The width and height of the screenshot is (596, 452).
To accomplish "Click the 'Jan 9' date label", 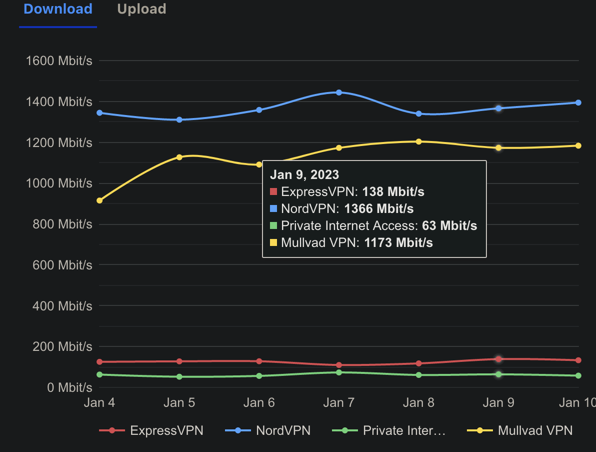I will 498,403.
